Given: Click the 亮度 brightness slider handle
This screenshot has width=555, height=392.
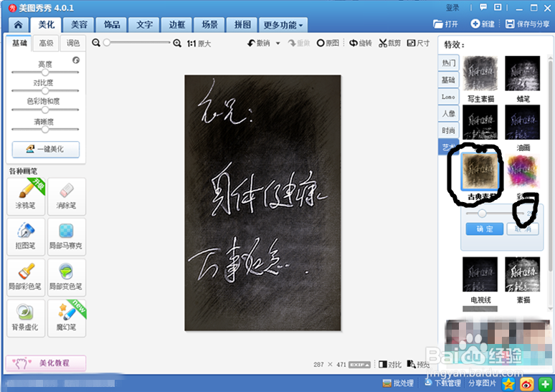Looking at the screenshot, I should (45, 72).
